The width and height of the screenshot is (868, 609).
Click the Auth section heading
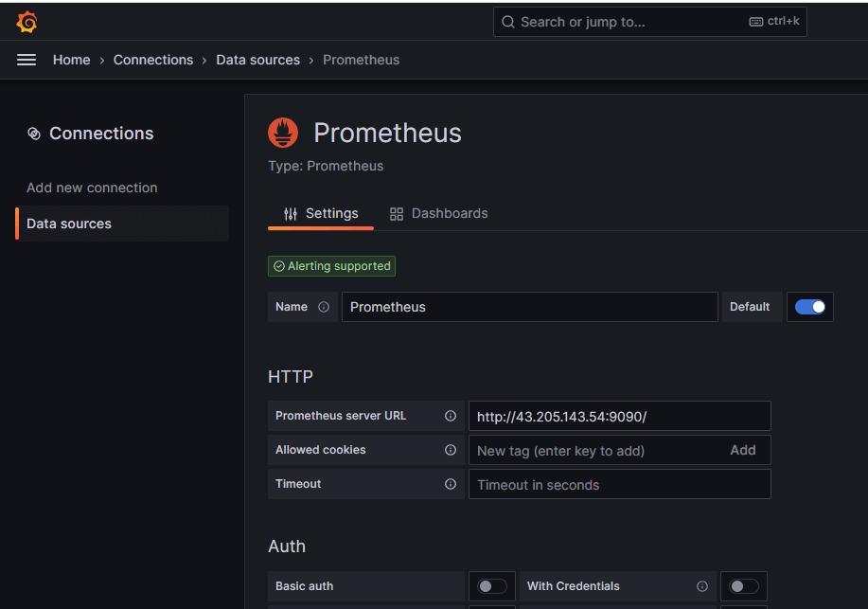(287, 546)
